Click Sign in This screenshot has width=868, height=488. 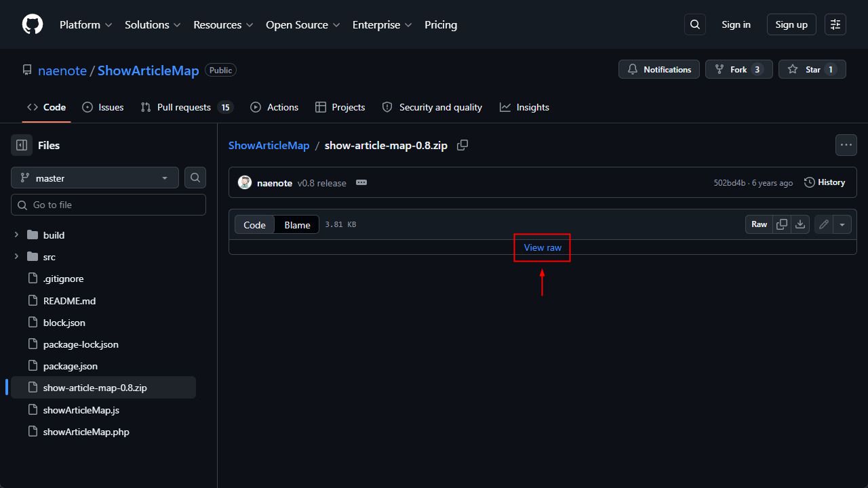(736, 24)
